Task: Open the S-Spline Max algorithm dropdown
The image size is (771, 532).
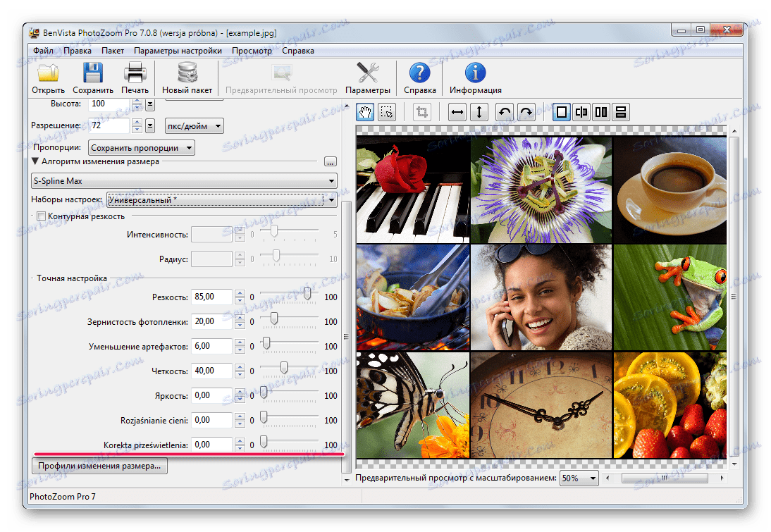Action: tap(184, 181)
